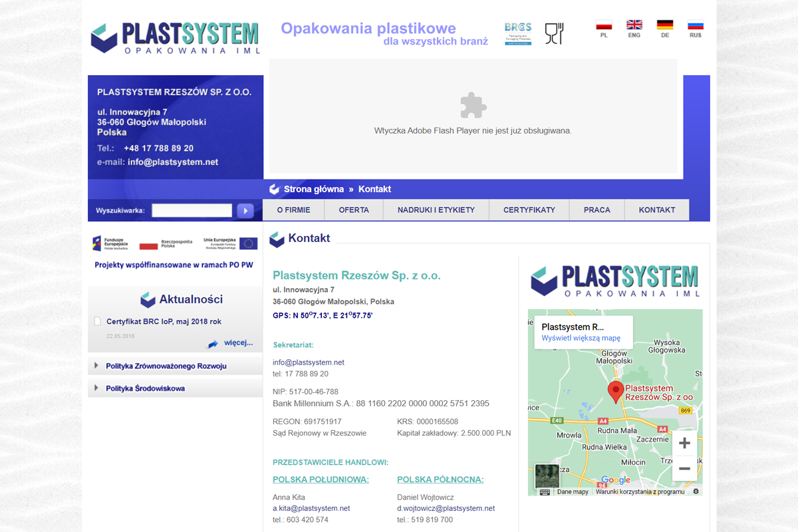Select the Dane mapy button
The image size is (798, 532).
(573, 492)
